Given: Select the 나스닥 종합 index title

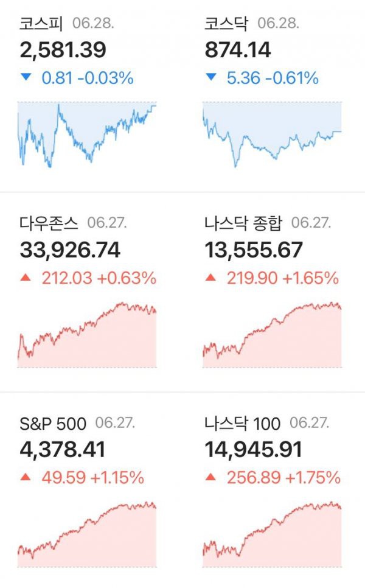Looking at the screenshot, I should pyautogui.click(x=243, y=223).
